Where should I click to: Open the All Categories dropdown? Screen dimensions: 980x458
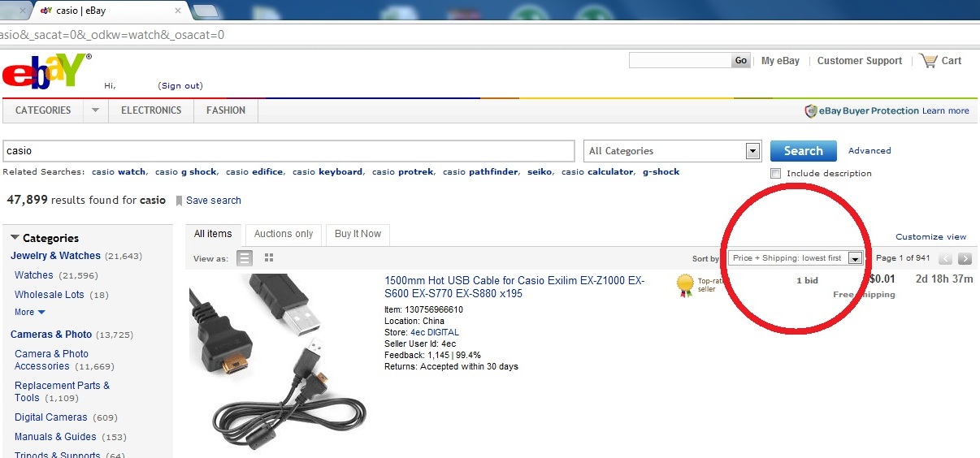pyautogui.click(x=672, y=151)
